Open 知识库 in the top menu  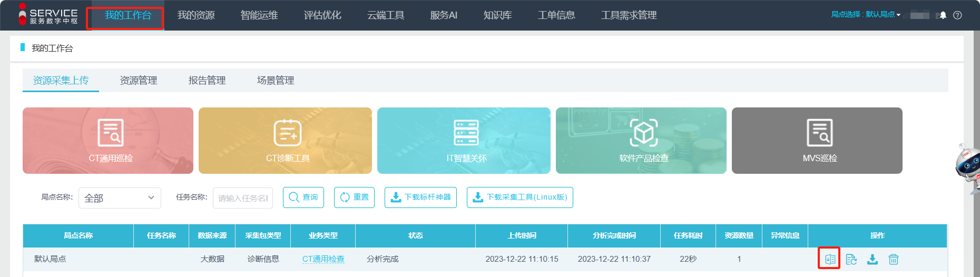pos(497,15)
